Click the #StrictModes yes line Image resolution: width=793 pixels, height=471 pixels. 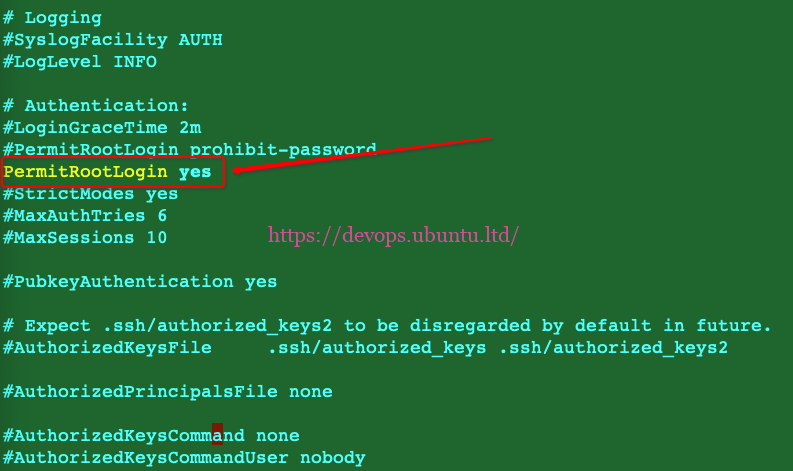pyautogui.click(x=91, y=194)
